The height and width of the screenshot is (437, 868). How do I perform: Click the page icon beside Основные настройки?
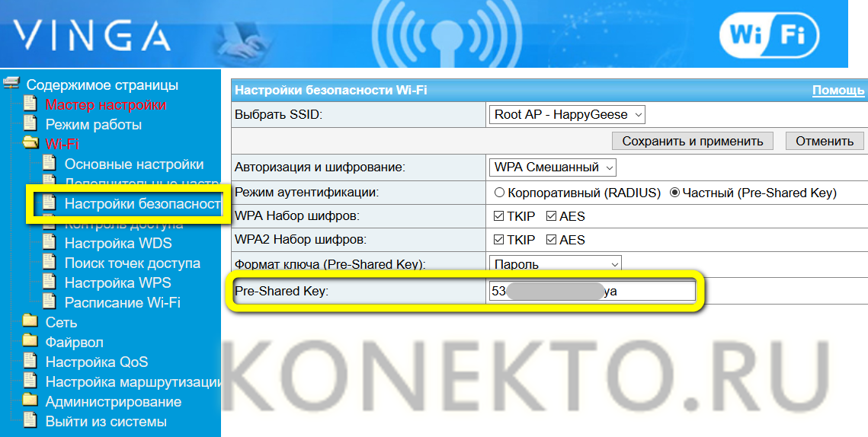[x=50, y=164]
